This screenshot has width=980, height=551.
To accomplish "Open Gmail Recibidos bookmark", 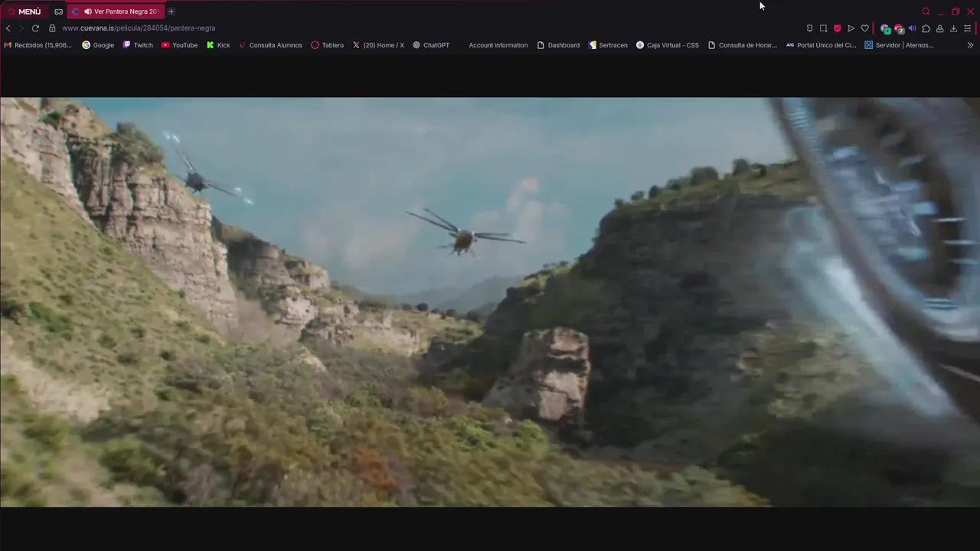I will click(x=38, y=45).
